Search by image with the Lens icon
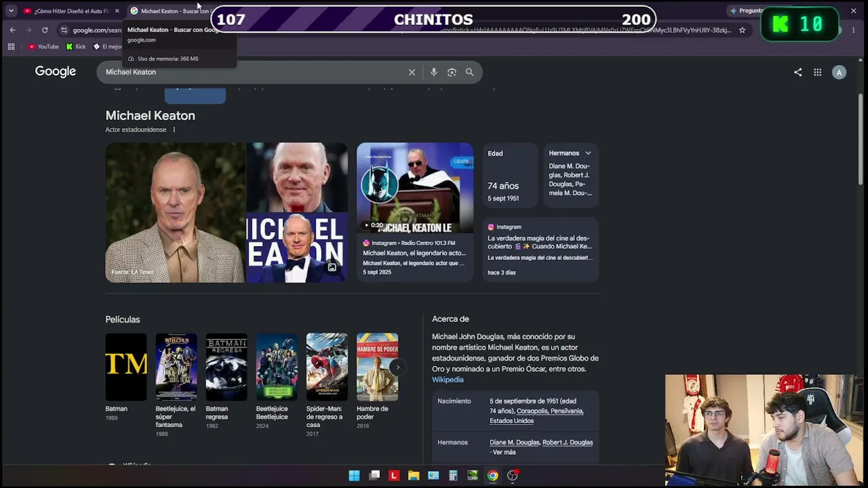 point(452,72)
